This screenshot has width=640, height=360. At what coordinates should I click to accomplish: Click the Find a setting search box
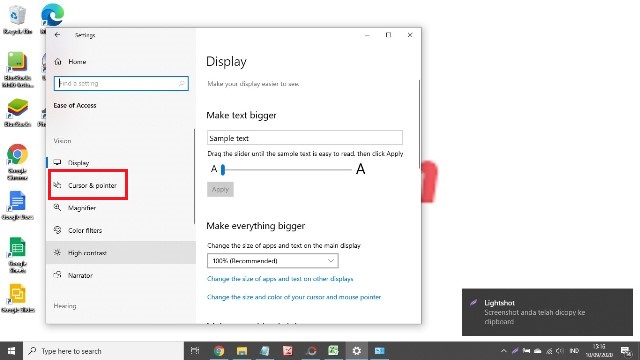121,83
